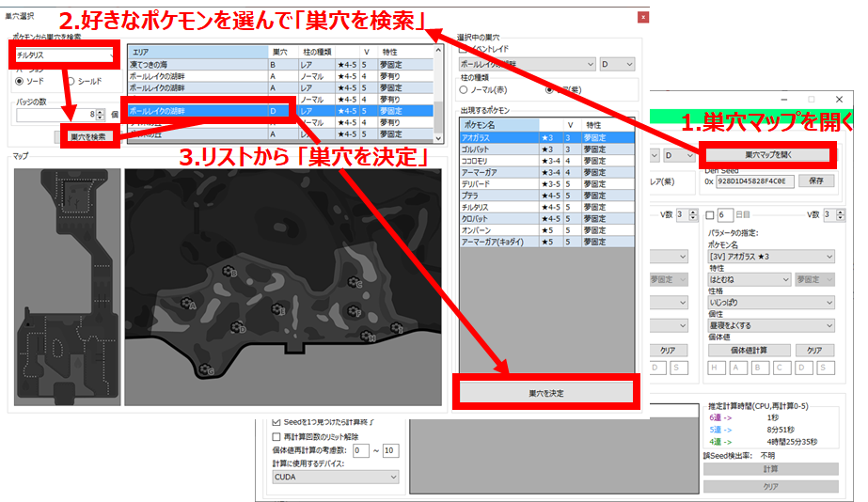Click the bottom クリア button below 計算
The image size is (868, 502).
(770, 487)
